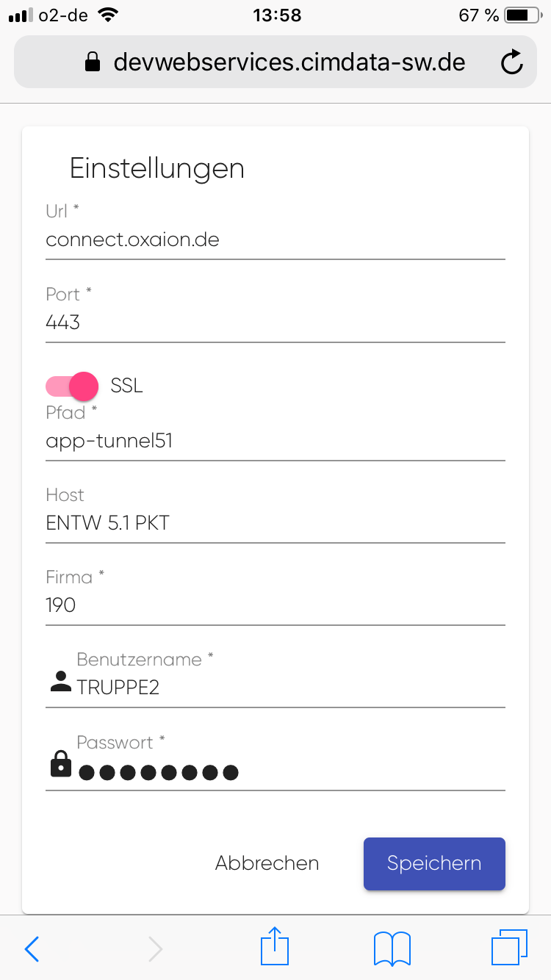Focus the Url input field

pyautogui.click(x=275, y=240)
